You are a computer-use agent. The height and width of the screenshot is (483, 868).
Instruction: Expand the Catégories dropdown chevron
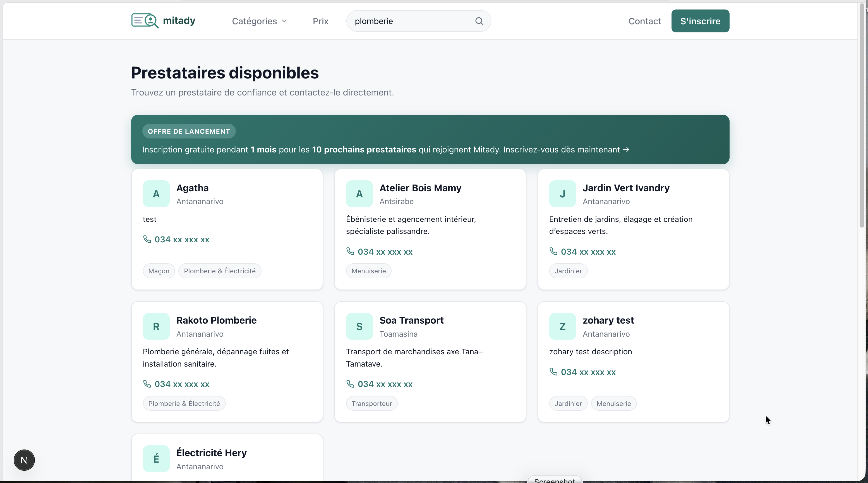tap(284, 21)
